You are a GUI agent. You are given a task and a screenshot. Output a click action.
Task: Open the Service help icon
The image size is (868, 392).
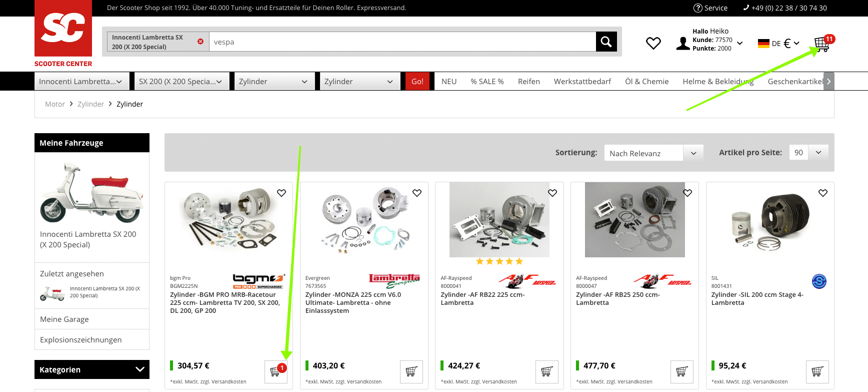[698, 8]
